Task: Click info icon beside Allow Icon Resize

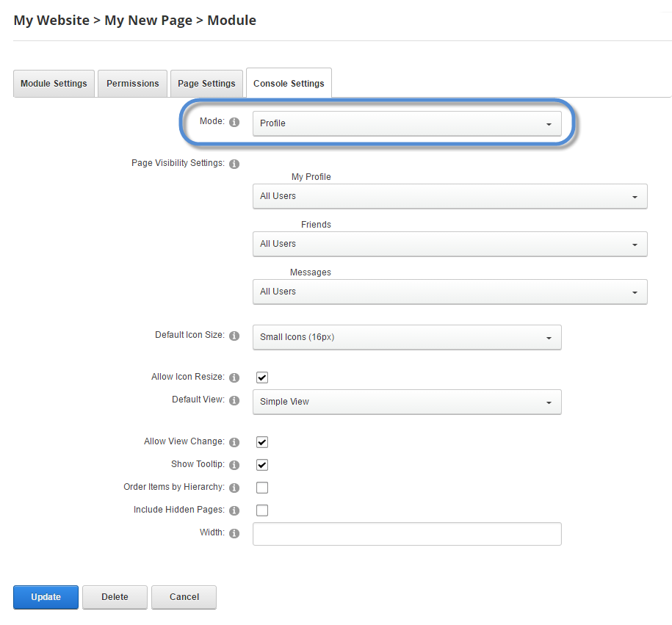Action: pyautogui.click(x=234, y=378)
